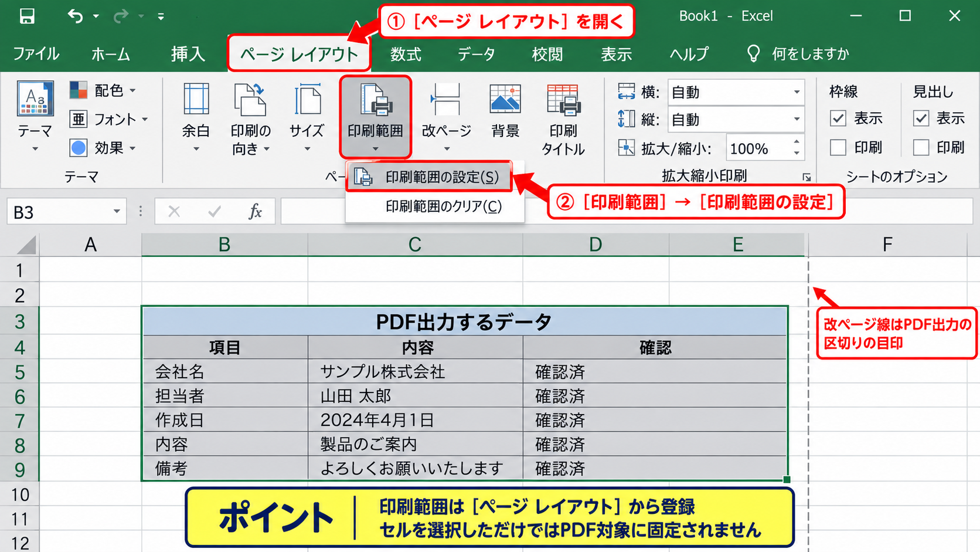
Task: Click the 改ページ breaks icon
Action: pyautogui.click(x=445, y=99)
